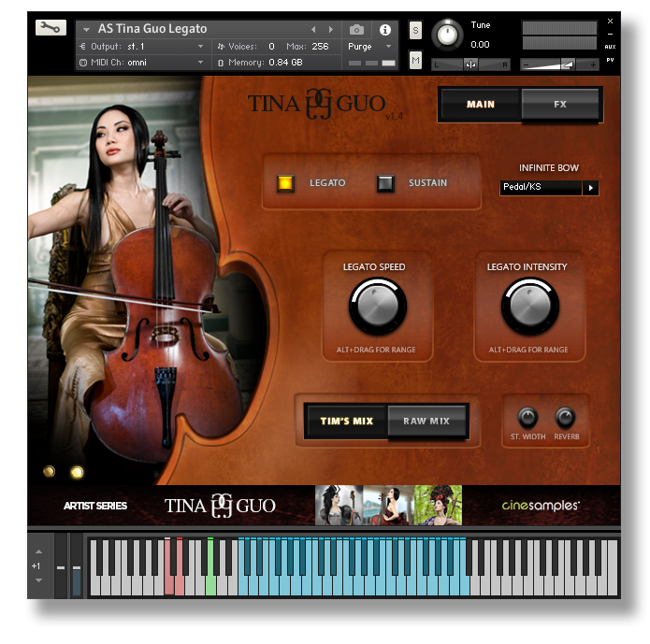Click the pan slider center icon
650x644 pixels.
pyautogui.click(x=470, y=64)
